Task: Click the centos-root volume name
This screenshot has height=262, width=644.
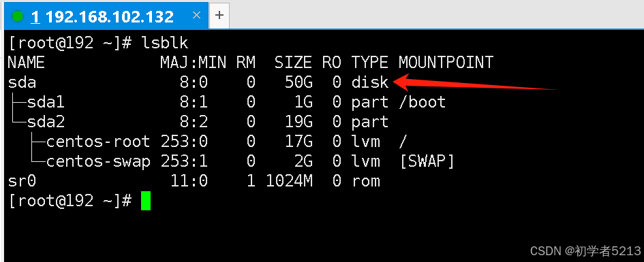Action: click(97, 142)
